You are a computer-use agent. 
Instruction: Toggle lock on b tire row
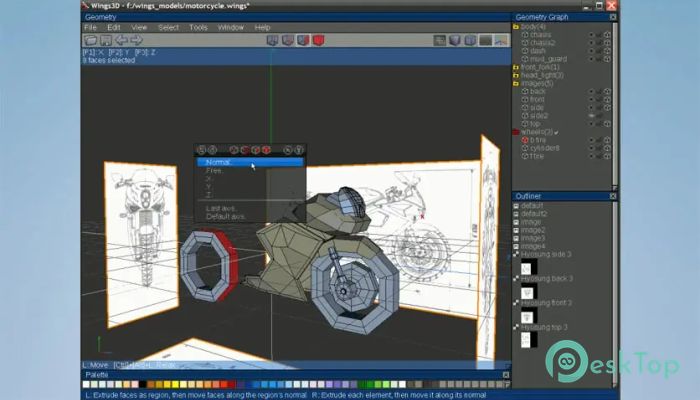[599, 140]
